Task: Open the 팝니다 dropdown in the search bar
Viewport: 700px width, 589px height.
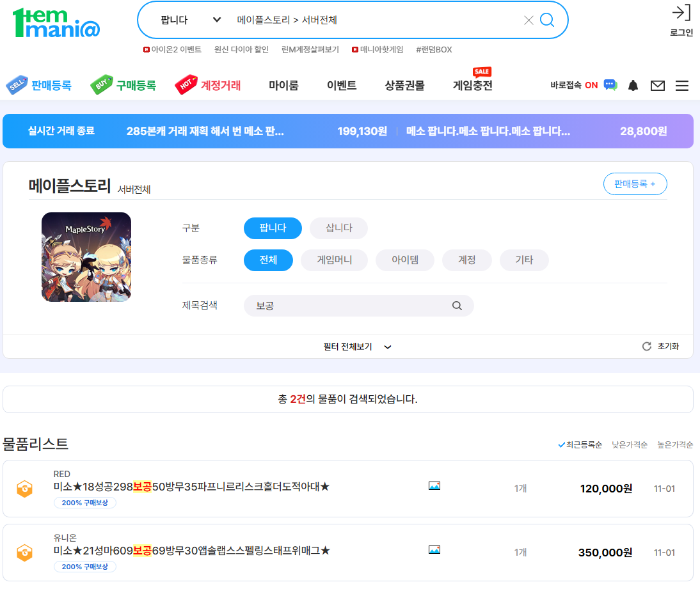Action: [191, 20]
